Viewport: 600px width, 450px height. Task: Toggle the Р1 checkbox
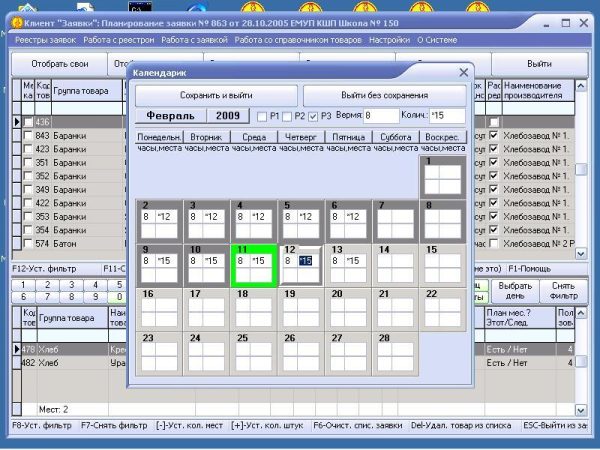pyautogui.click(x=262, y=116)
